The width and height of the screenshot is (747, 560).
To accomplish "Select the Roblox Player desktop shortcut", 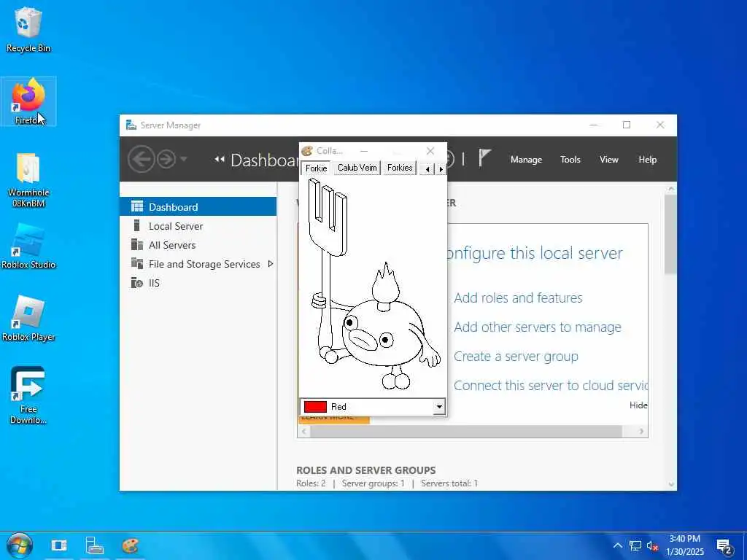I will coord(28,318).
